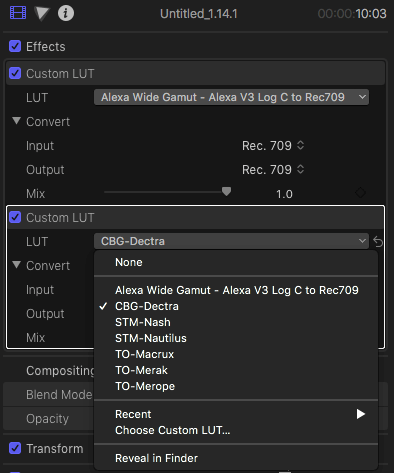Select Choose Custom LUT… option
Image resolution: width=394 pixels, height=473 pixels.
coord(236,430)
